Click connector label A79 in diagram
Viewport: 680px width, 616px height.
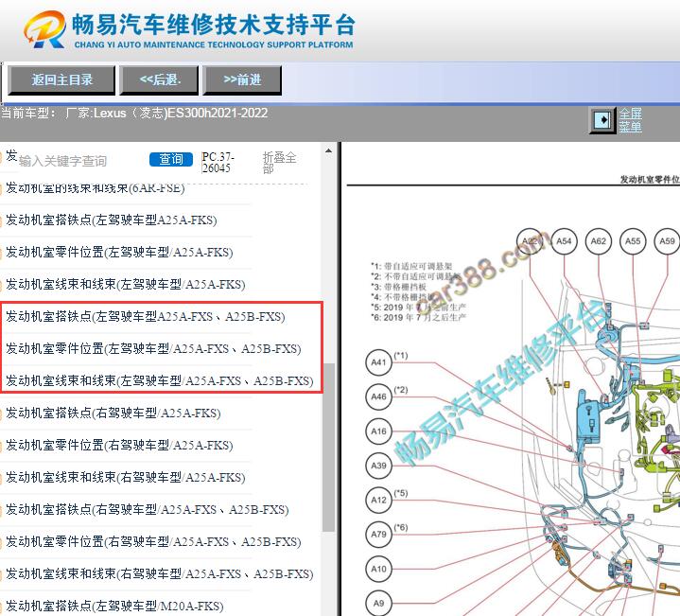(x=378, y=534)
